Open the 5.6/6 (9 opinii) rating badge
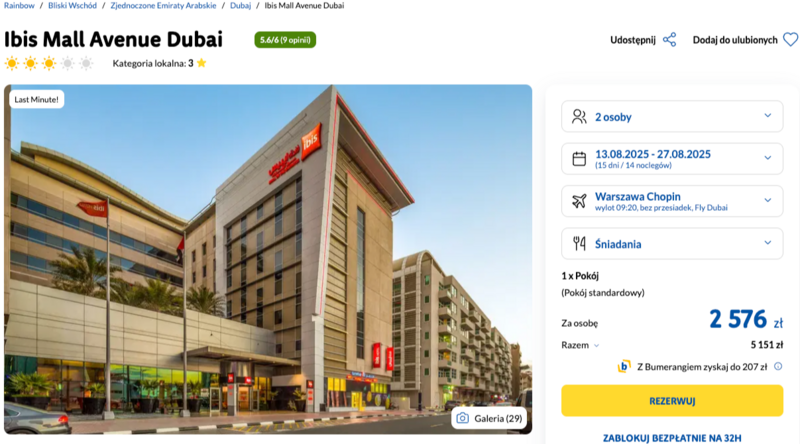This screenshot has height=444, width=800. 285,40
